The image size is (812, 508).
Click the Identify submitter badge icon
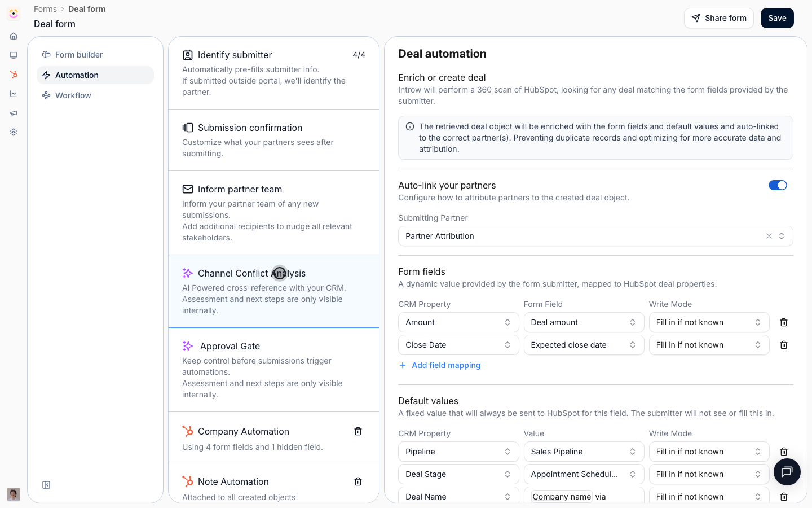click(188, 55)
